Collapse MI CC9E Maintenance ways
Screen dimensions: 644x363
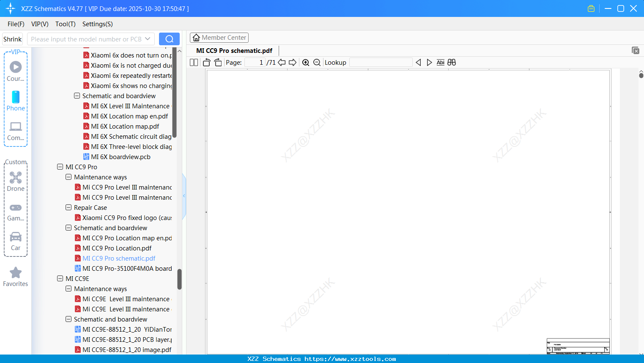tap(69, 289)
